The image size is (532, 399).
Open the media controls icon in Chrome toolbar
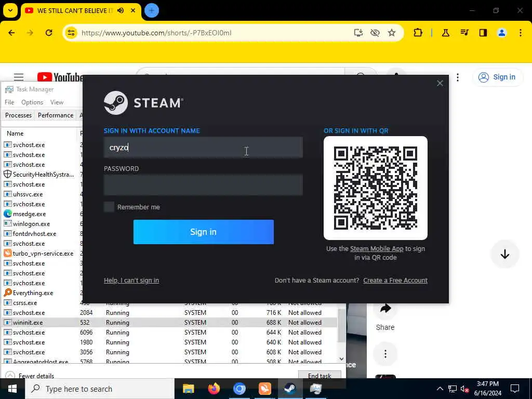[x=464, y=33]
